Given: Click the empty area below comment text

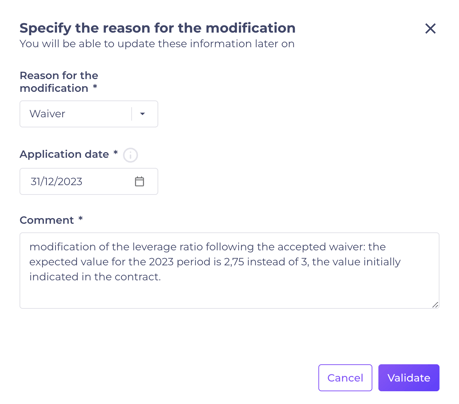Looking at the screenshot, I should pyautogui.click(x=229, y=295).
